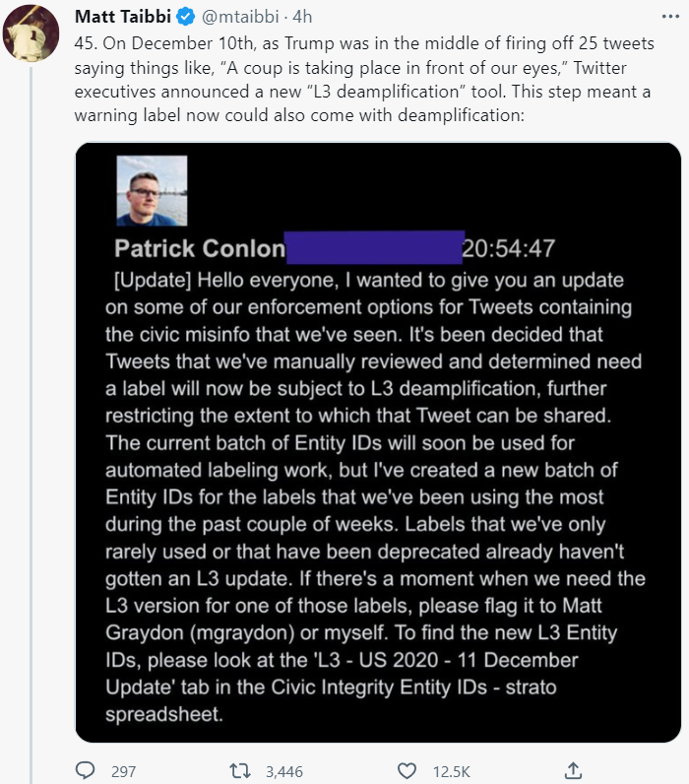Click the blue verified badge
Image resolution: width=689 pixels, height=784 pixels.
click(182, 18)
